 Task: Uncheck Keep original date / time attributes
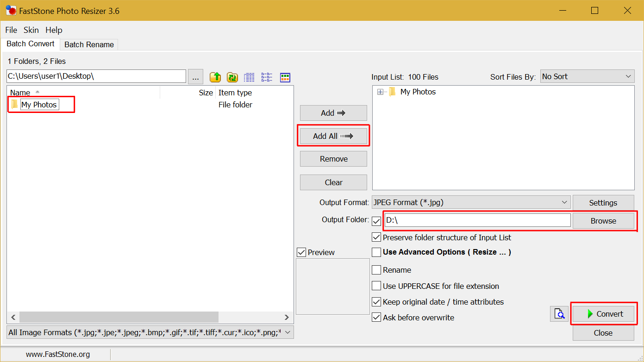click(x=376, y=302)
